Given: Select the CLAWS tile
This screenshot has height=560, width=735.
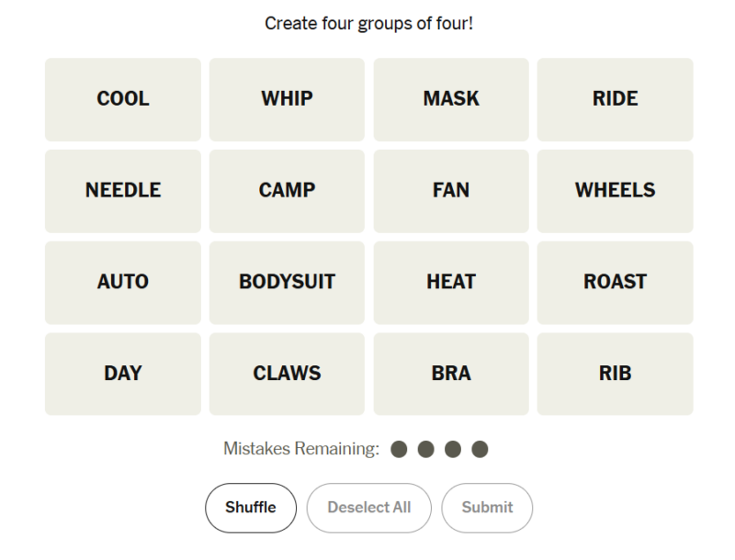Looking at the screenshot, I should click(287, 374).
